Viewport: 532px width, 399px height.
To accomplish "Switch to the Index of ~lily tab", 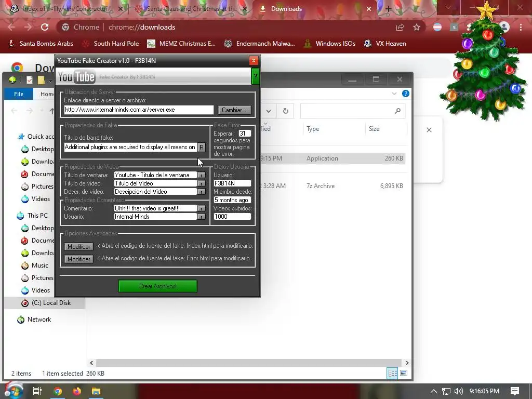I will coord(66,9).
